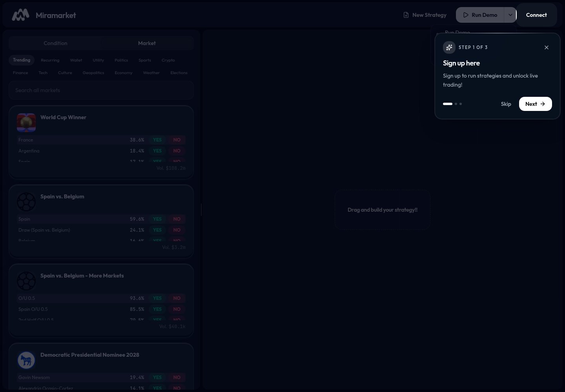Select the Sports category filter

tap(145, 60)
